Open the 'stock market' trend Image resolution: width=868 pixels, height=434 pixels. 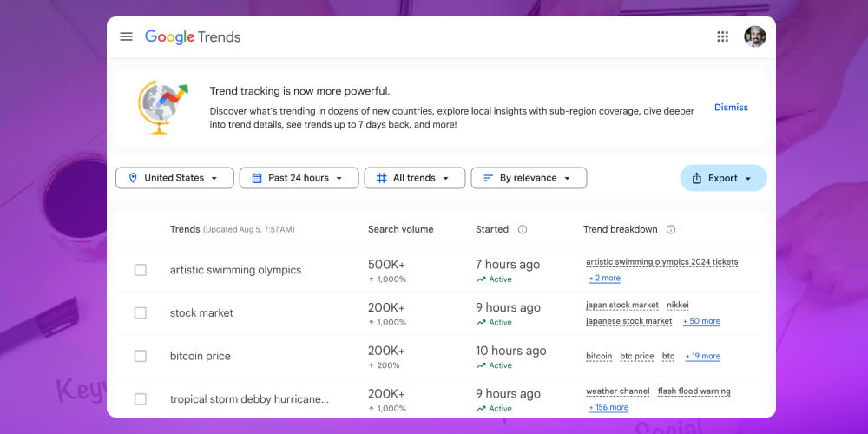[201, 313]
